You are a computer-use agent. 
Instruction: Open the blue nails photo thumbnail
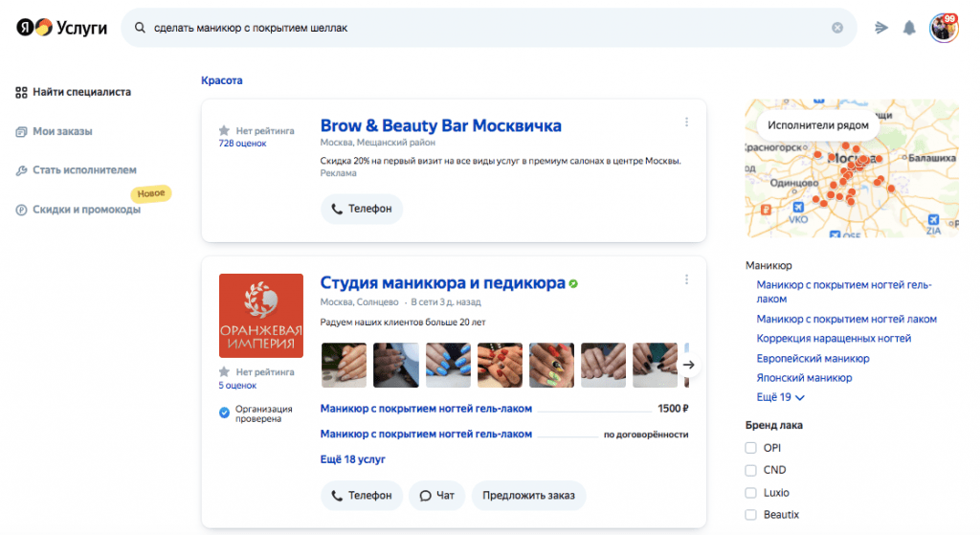click(x=448, y=365)
